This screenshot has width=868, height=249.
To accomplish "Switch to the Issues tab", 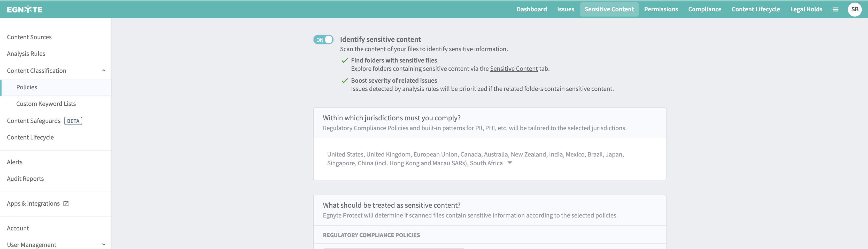I will (x=565, y=10).
